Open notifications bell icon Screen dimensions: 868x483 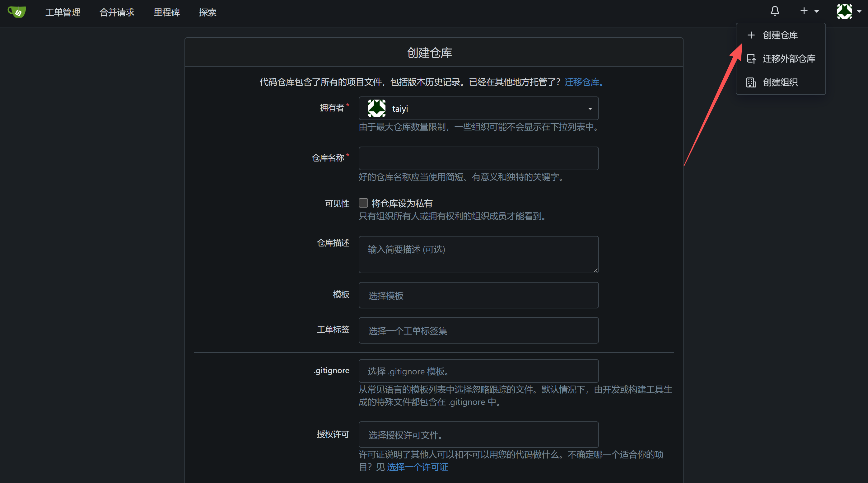pos(775,11)
